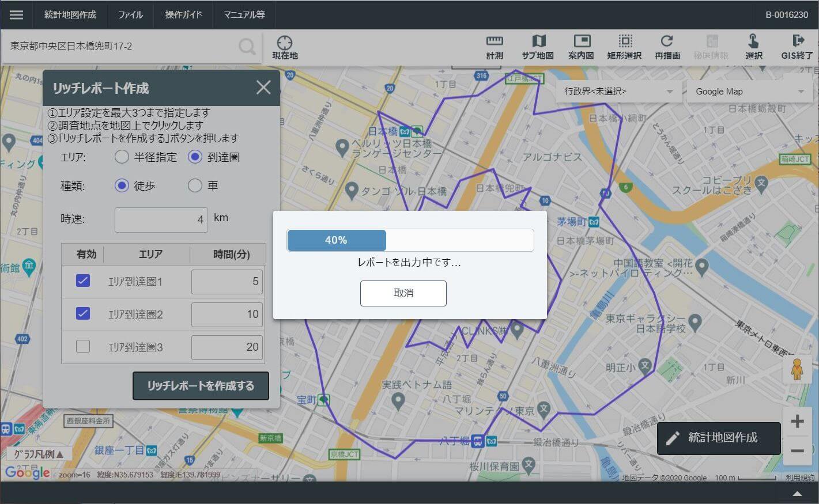Open the 行政界<未選択> dropdown

click(618, 91)
